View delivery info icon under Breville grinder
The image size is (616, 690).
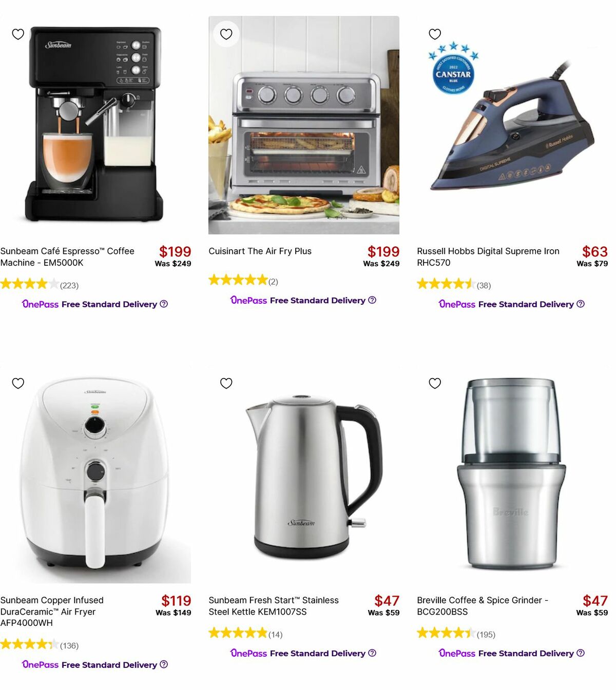point(581,653)
